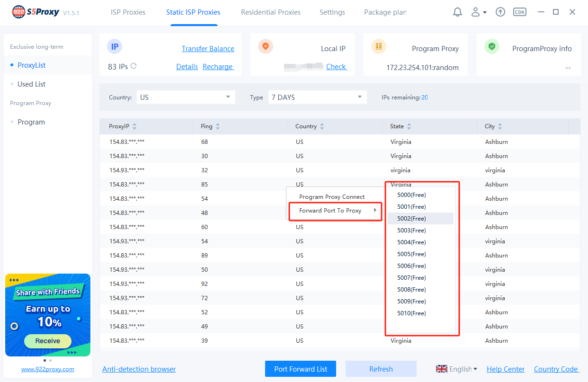Select port 5002(Free) from submenu
The height and width of the screenshot is (382, 588).
pos(411,219)
